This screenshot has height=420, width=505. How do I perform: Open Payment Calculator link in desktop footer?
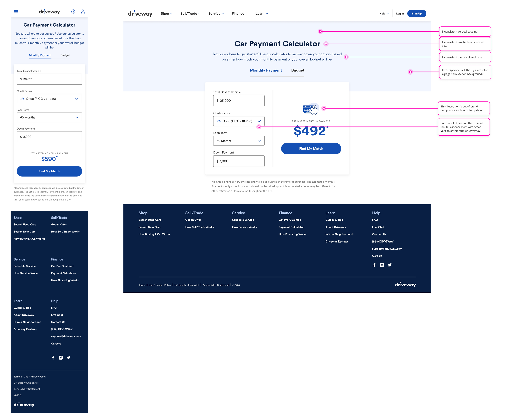(x=291, y=227)
